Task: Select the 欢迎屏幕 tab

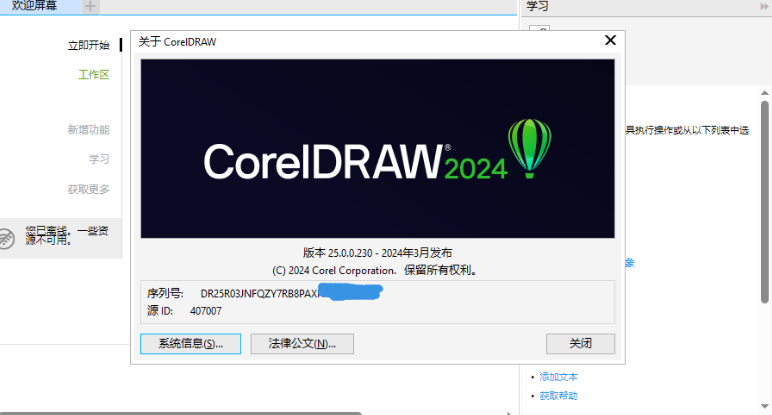Action: point(34,6)
